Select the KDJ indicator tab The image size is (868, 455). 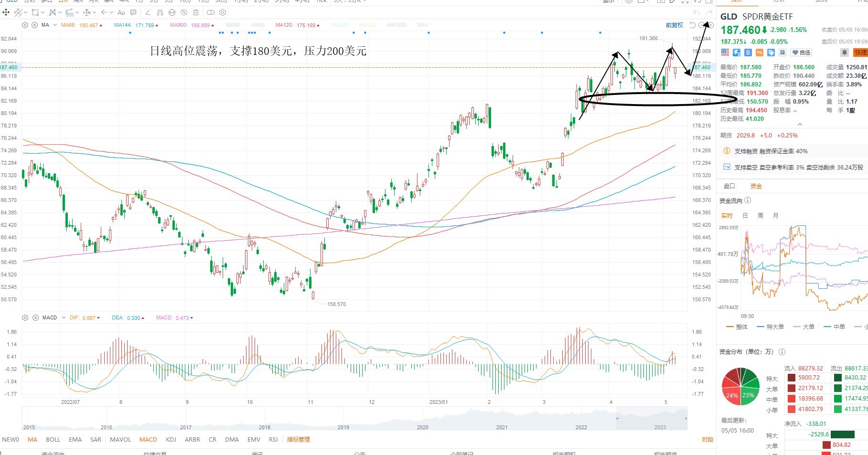pyautogui.click(x=171, y=440)
